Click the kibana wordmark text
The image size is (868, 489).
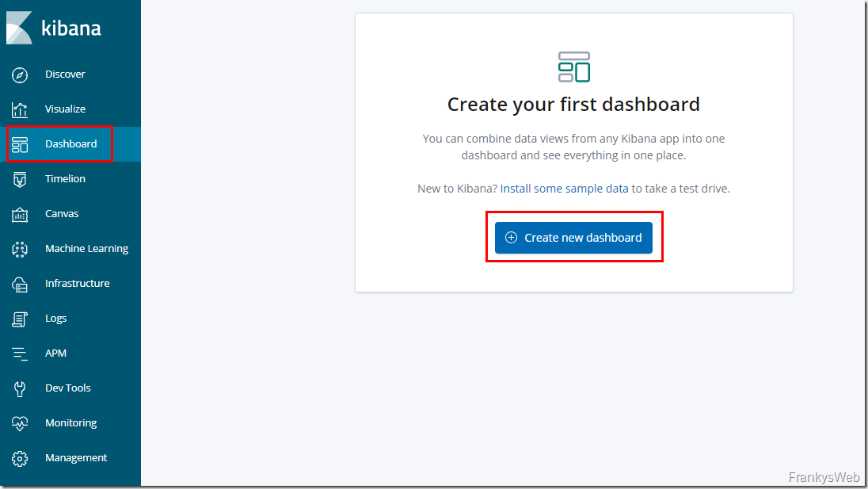pos(70,29)
